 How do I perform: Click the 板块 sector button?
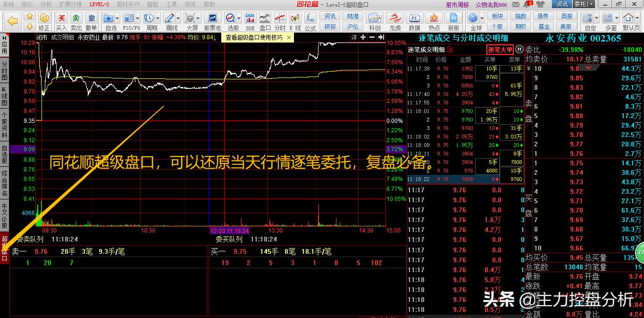point(497,16)
